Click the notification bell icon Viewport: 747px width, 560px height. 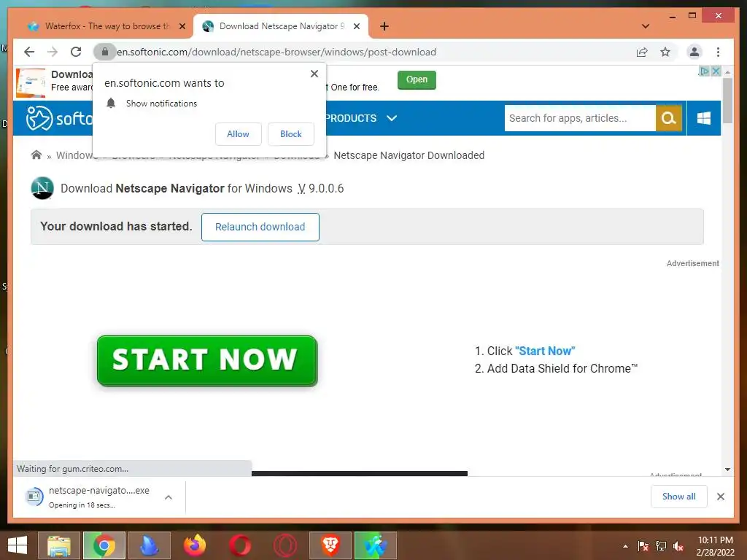point(111,104)
